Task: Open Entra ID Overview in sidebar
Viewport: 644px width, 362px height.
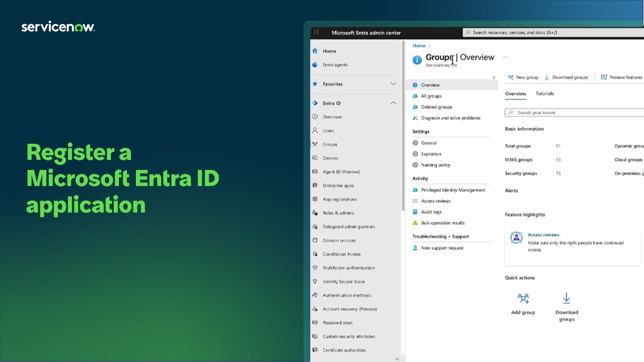Action: [x=332, y=117]
